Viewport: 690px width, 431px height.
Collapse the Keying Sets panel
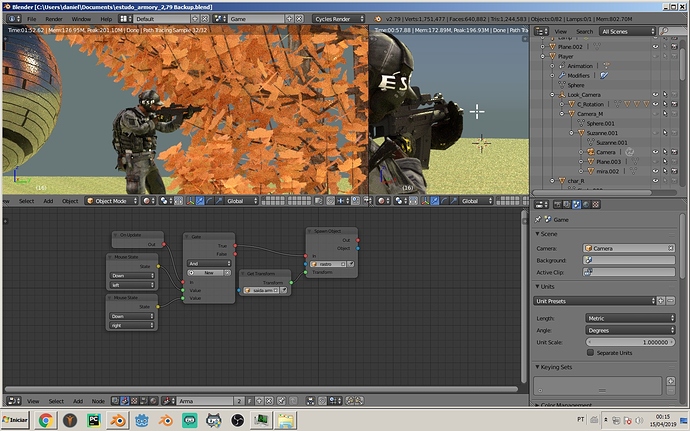pyautogui.click(x=554, y=367)
